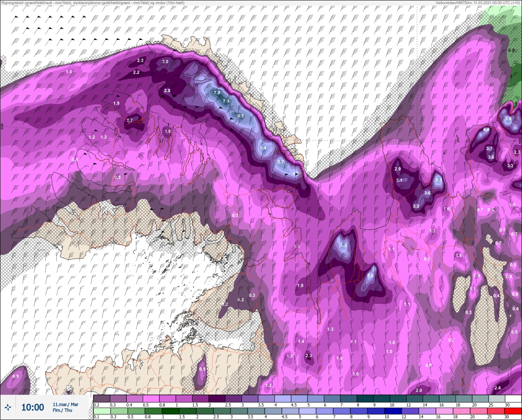The height and width of the screenshot is (420, 522).
Task: Pick the first upper-legend swatch labeled 0.2
Action: click(102, 398)
